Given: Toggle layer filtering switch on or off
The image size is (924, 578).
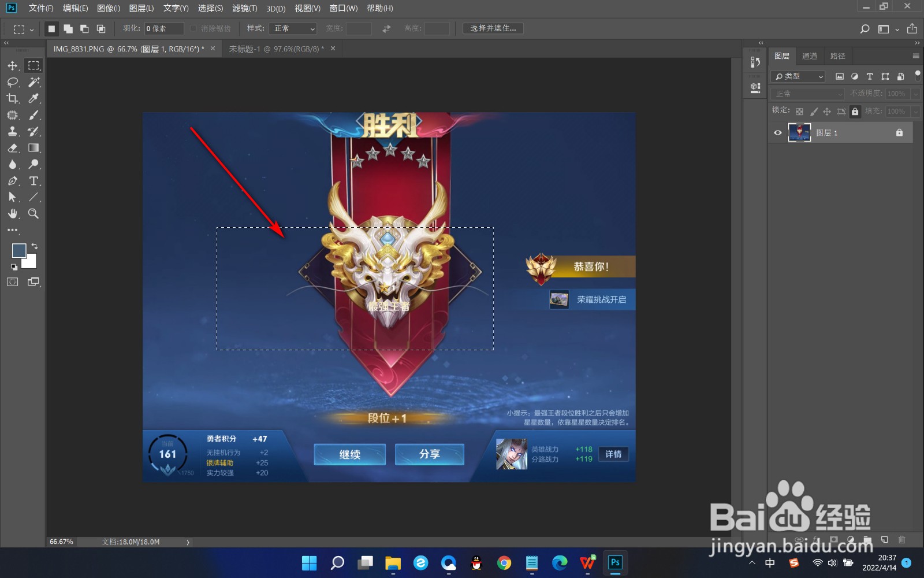Looking at the screenshot, I should coord(917,76).
